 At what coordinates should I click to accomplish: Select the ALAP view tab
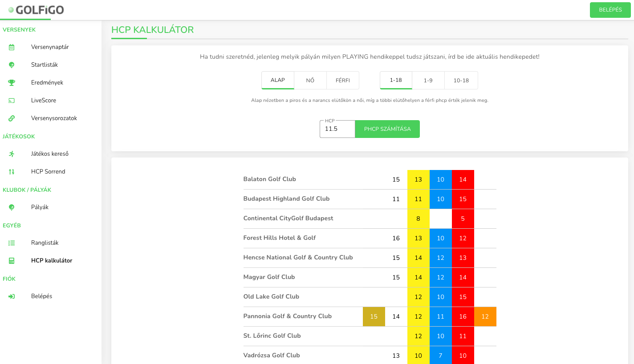[x=278, y=81]
